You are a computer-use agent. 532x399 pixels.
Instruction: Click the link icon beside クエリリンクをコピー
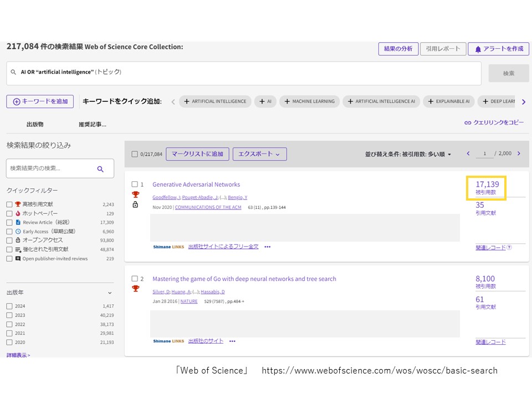468,123
